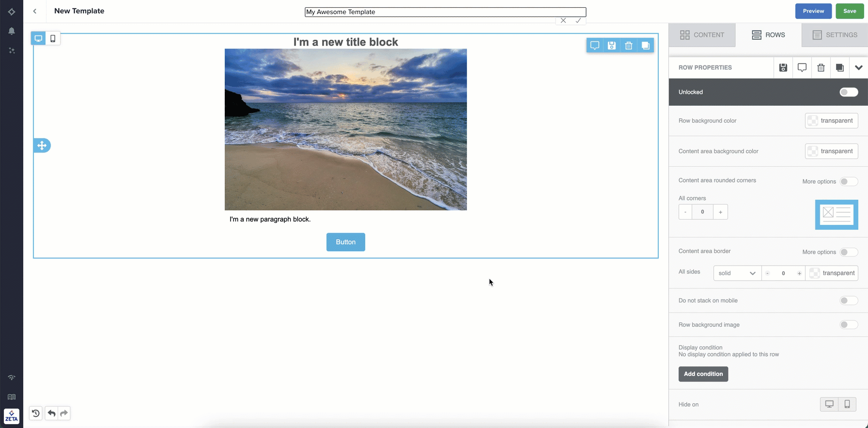The image size is (868, 428).
Task: Click the green Save button
Action: pyautogui.click(x=849, y=11)
